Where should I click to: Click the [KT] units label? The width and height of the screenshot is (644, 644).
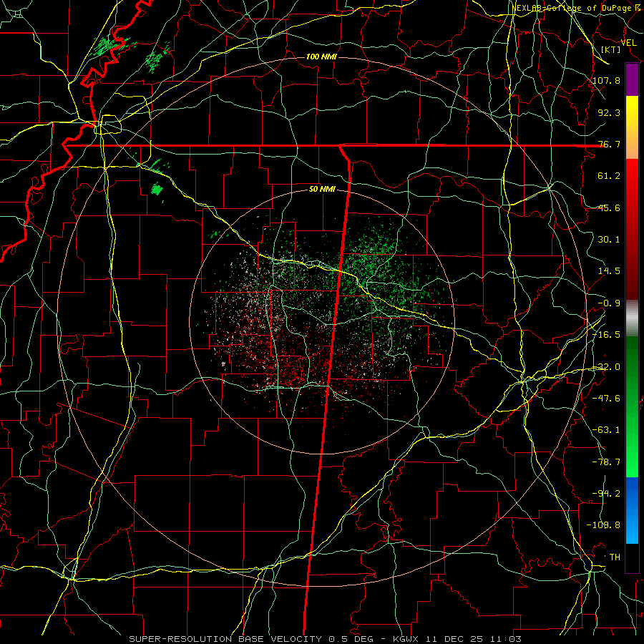coord(611,49)
